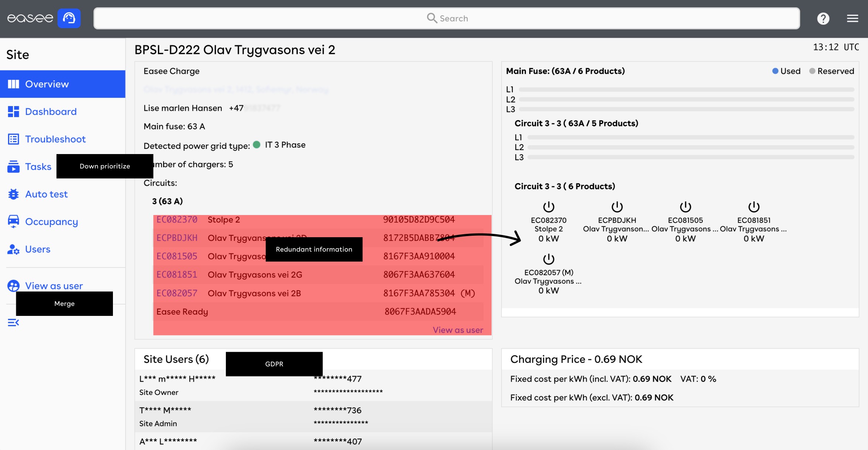
Task: Open charger EC082370 serial link
Action: point(177,219)
